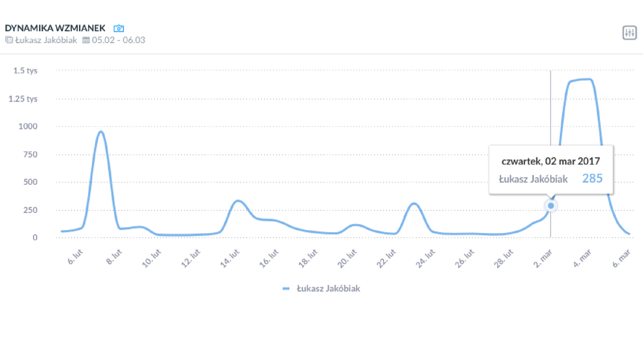Click the chart peak near 7 lut
This screenshot has height=337, width=644.
pos(100,132)
